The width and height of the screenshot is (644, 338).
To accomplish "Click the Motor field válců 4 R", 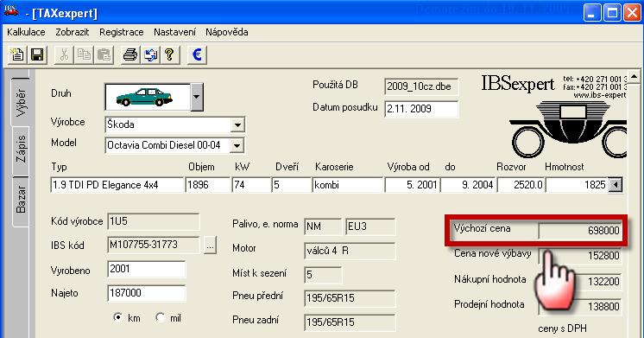I will click(x=350, y=251).
